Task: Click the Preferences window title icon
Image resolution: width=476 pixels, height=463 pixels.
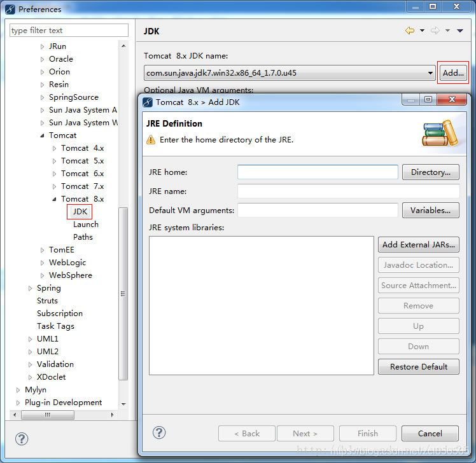Action: [10, 10]
